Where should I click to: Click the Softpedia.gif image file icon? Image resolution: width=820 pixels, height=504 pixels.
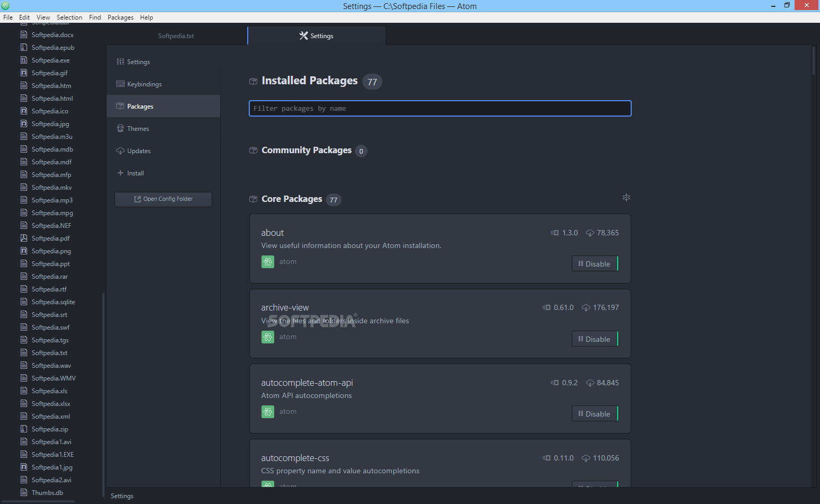click(24, 73)
